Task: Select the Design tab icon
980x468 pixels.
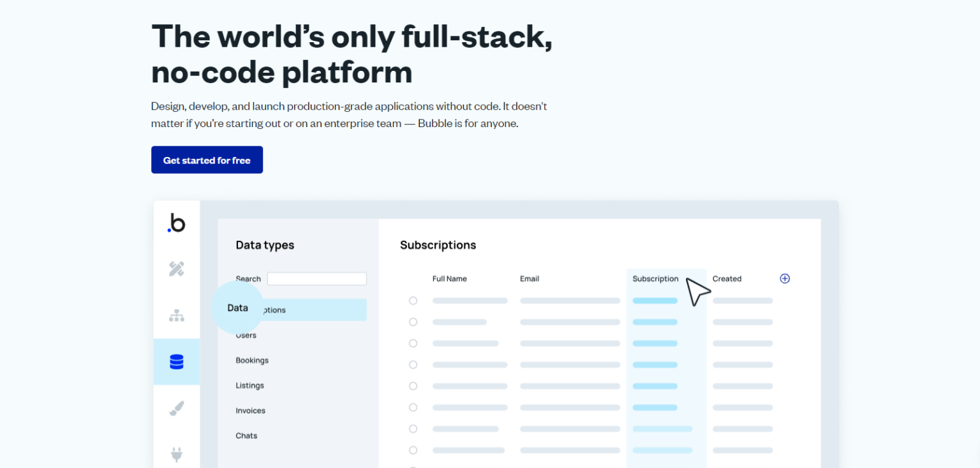Action: pyautogui.click(x=177, y=269)
